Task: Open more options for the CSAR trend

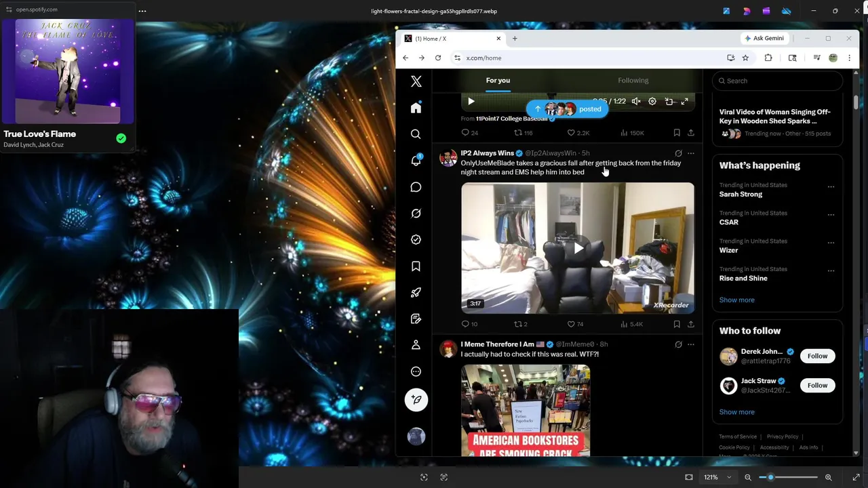Action: (x=831, y=214)
